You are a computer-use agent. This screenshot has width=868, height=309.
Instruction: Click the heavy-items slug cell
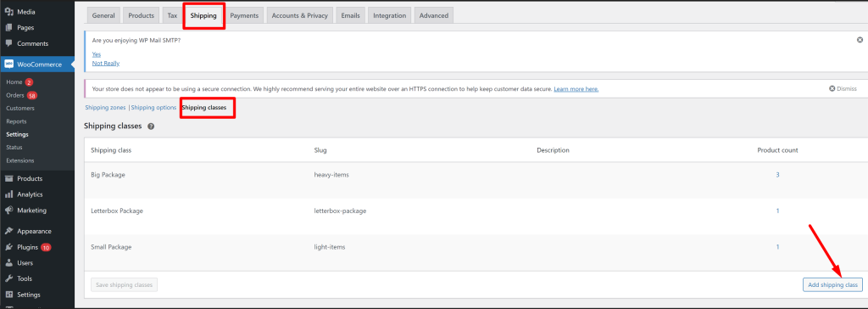click(x=331, y=175)
